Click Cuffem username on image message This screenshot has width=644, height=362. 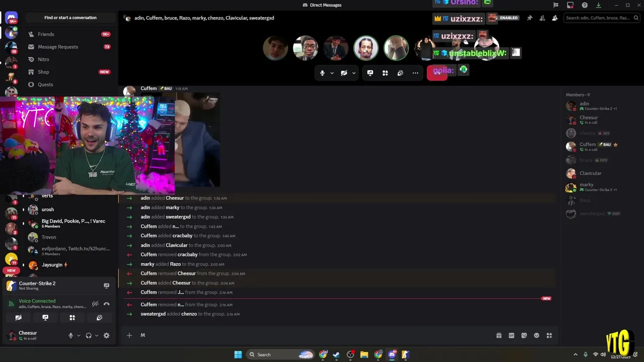click(x=148, y=88)
